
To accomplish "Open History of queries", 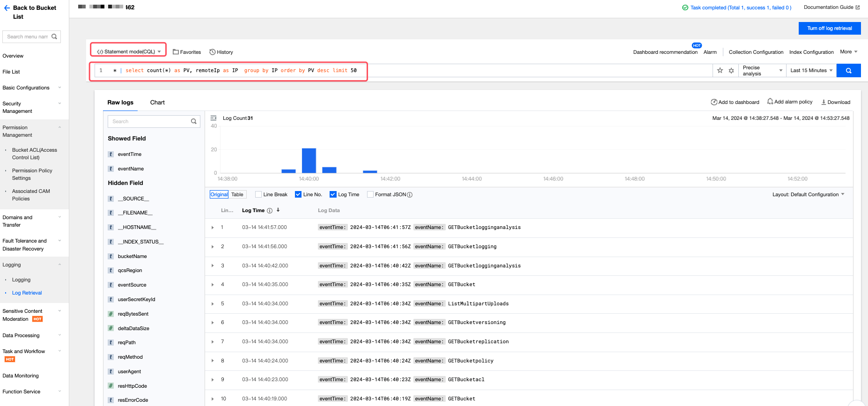I will pyautogui.click(x=221, y=52).
